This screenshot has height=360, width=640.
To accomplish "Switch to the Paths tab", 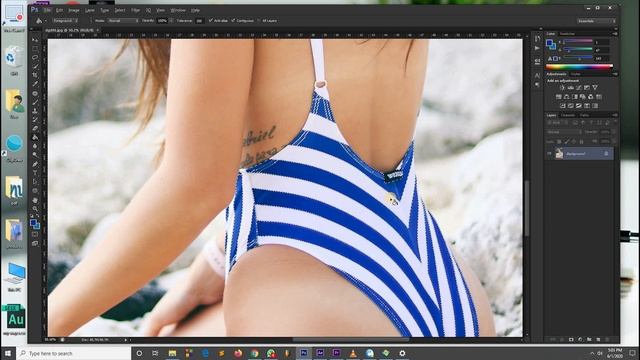I will [x=584, y=116].
